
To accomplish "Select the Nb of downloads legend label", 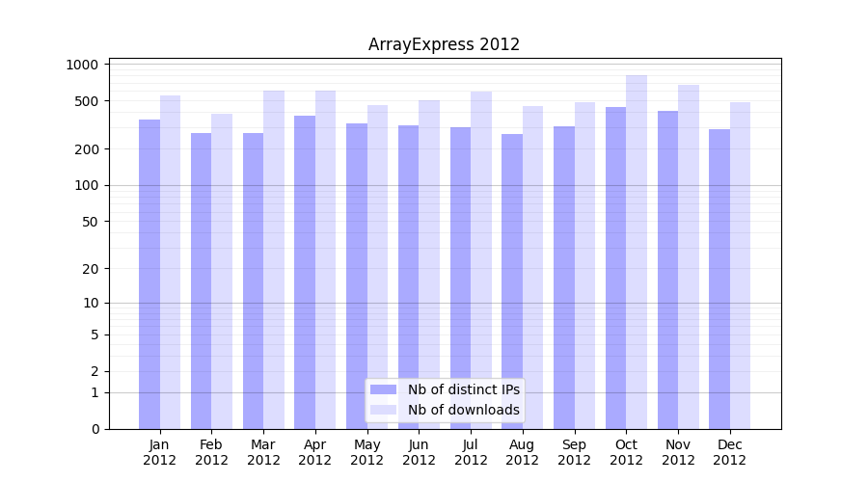I will coord(463,410).
